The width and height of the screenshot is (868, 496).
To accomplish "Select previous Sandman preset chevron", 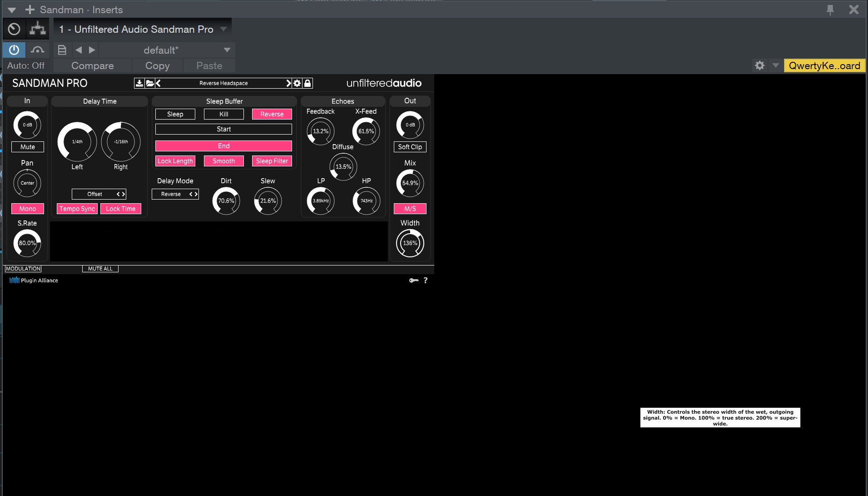I will tap(158, 83).
